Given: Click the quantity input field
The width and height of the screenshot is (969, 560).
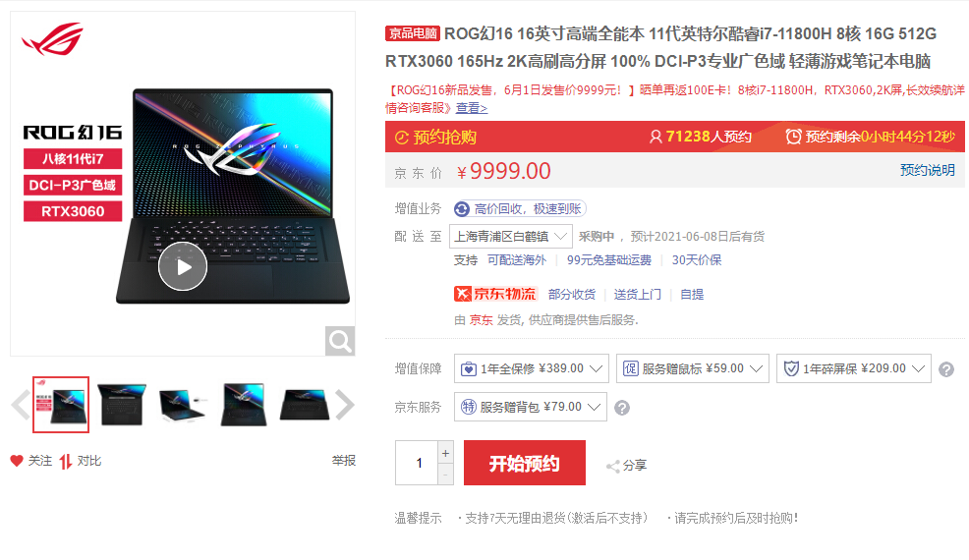Looking at the screenshot, I should tap(417, 463).
